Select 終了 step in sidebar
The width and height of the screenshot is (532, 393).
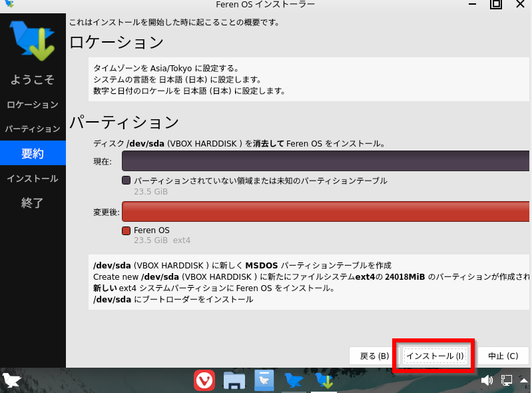click(33, 203)
